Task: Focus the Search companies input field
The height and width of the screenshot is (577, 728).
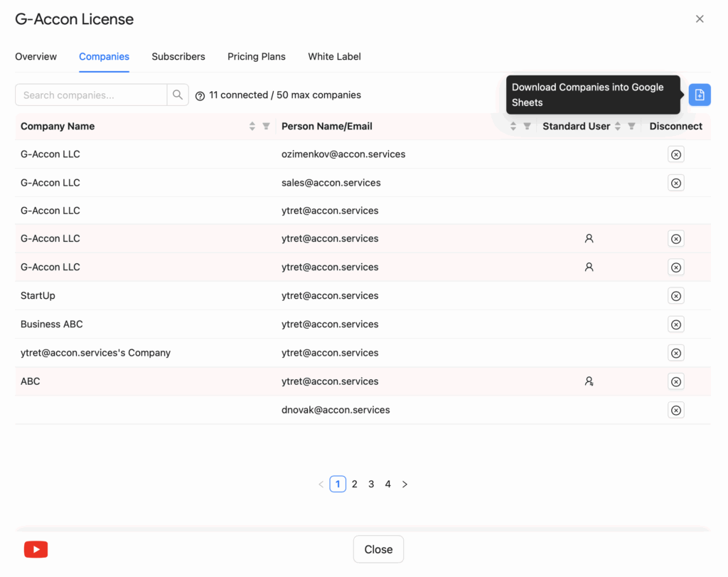Action: click(91, 95)
